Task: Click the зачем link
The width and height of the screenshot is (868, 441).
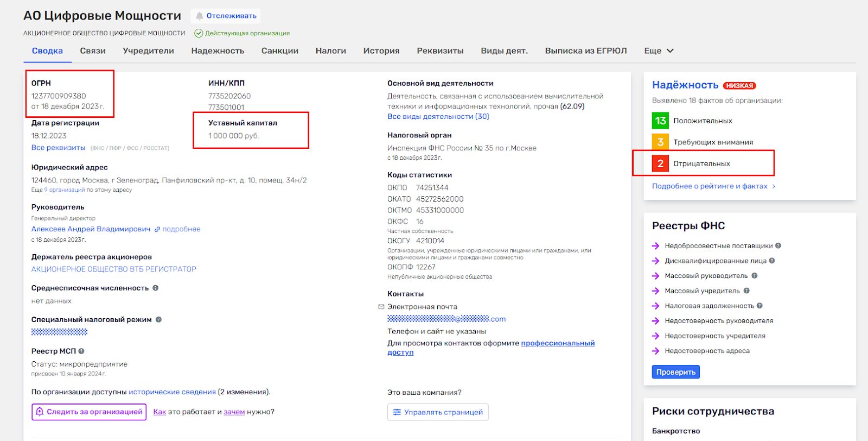Action: click(x=234, y=412)
